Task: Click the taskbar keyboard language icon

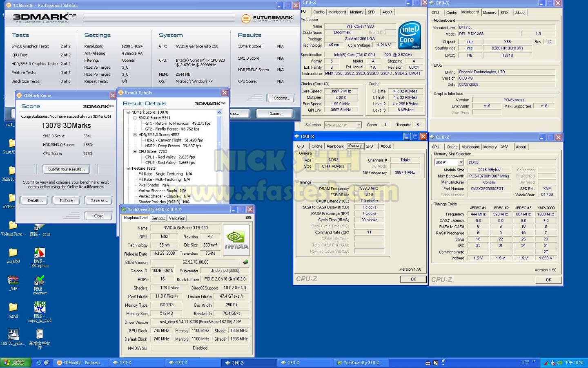Action: (428, 363)
